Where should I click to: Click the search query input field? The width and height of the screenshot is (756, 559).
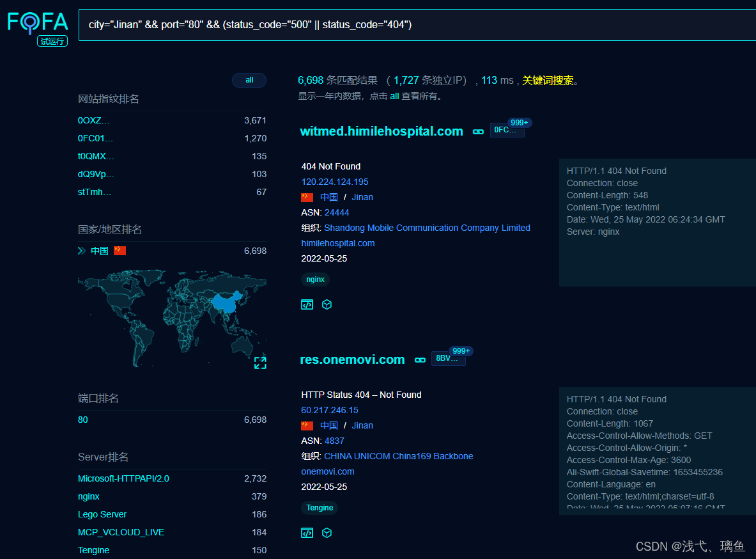pyautogui.click(x=417, y=24)
